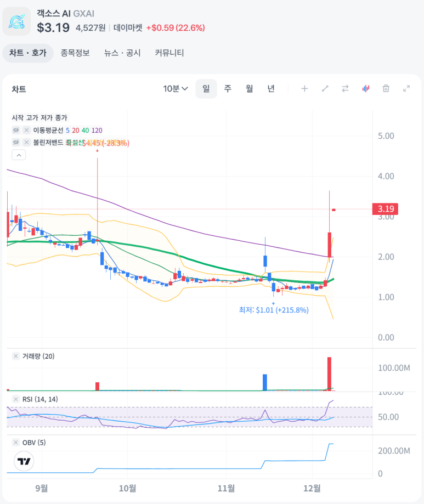424x504 pixels.
Task: Click the 11월 axis label
Action: click(226, 488)
